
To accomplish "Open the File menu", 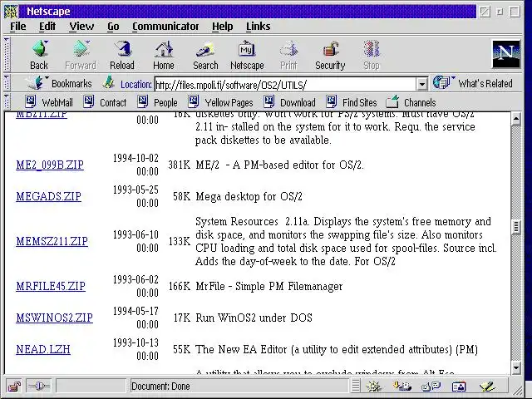I will (x=18, y=27).
